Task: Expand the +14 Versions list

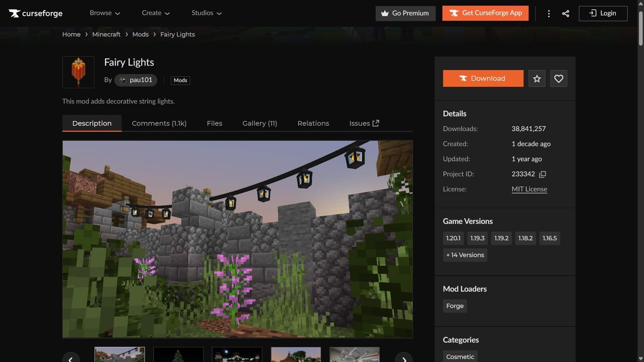Action: tap(465, 255)
